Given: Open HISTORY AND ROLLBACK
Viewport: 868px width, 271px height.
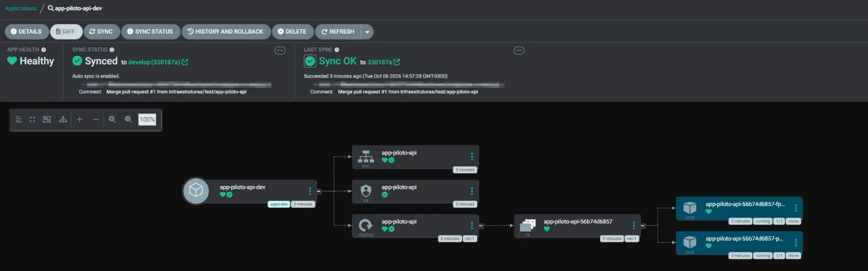Looking at the screenshot, I should click(226, 31).
